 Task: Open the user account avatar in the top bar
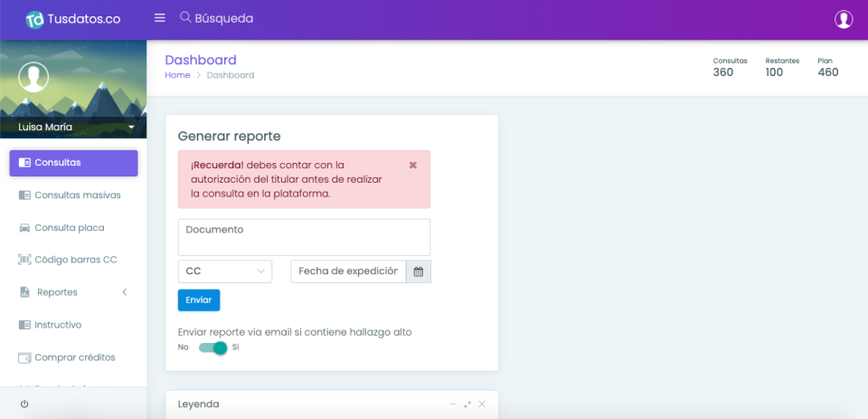click(844, 19)
